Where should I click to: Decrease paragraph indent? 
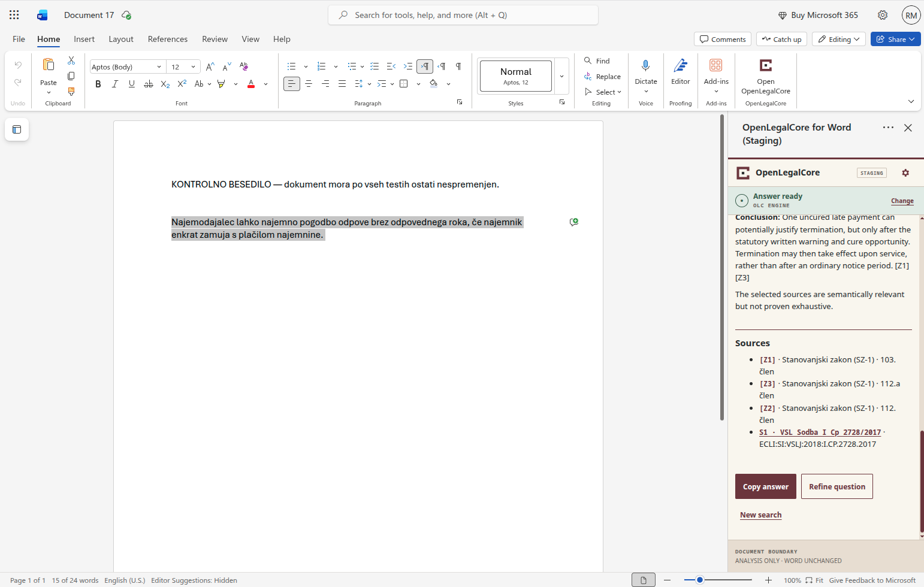click(x=391, y=66)
